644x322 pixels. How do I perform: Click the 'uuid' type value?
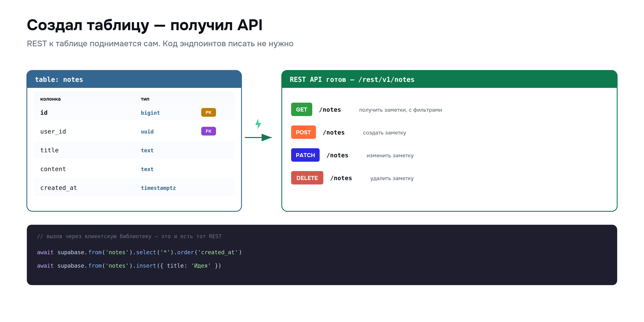click(x=147, y=131)
